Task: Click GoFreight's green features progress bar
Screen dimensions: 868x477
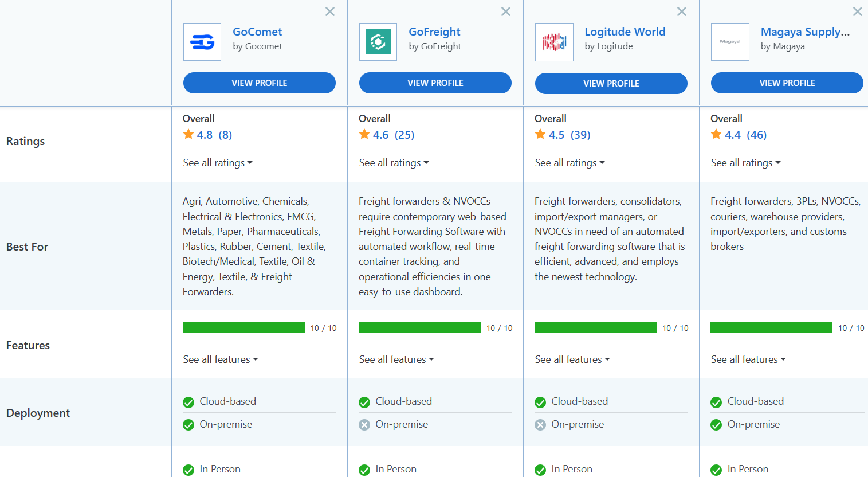Action: (419, 327)
